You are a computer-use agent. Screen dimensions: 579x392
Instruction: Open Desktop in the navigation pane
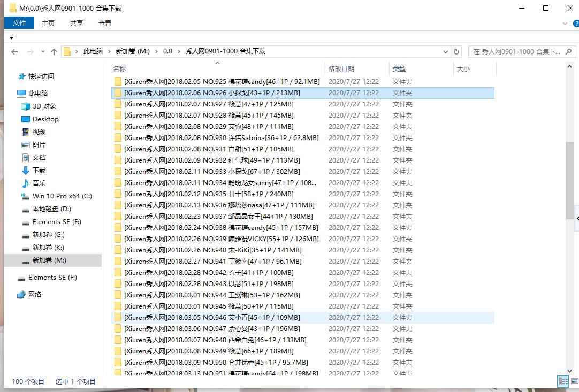click(x=45, y=119)
